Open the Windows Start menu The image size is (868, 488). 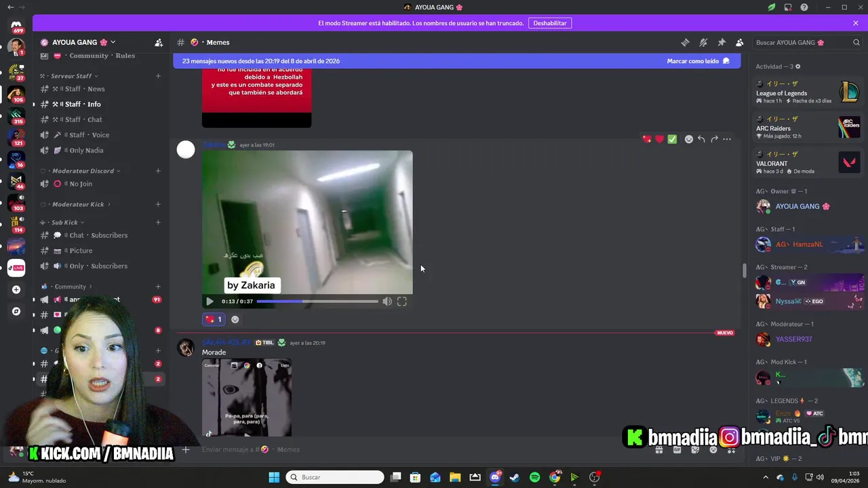(274, 477)
